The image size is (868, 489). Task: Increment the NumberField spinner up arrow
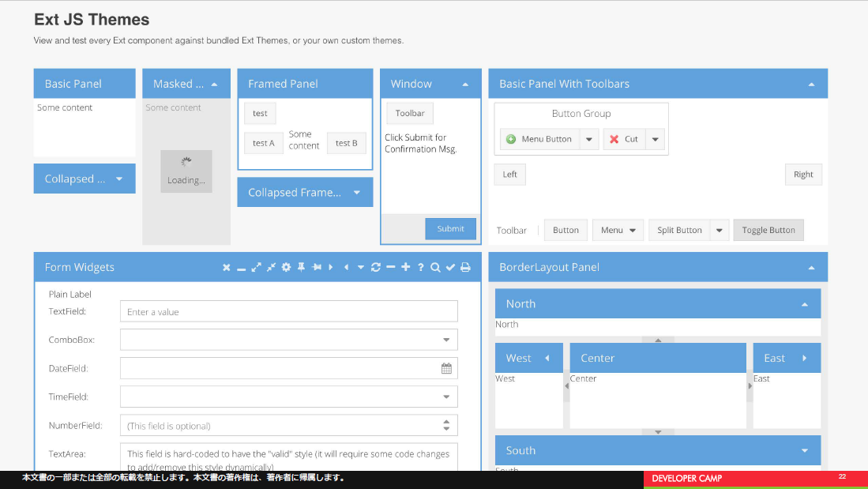point(446,422)
